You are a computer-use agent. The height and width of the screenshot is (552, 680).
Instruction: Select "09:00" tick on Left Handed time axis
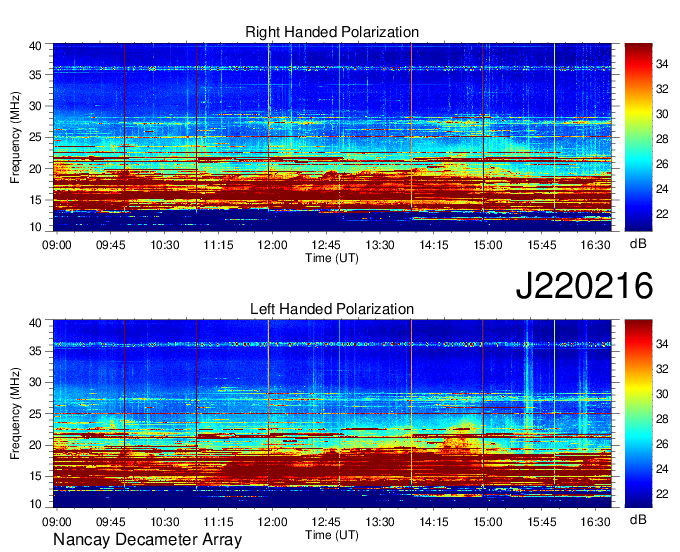[57, 521]
